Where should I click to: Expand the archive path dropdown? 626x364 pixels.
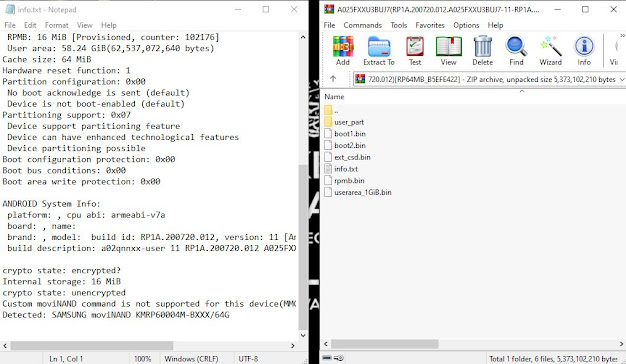pos(622,79)
